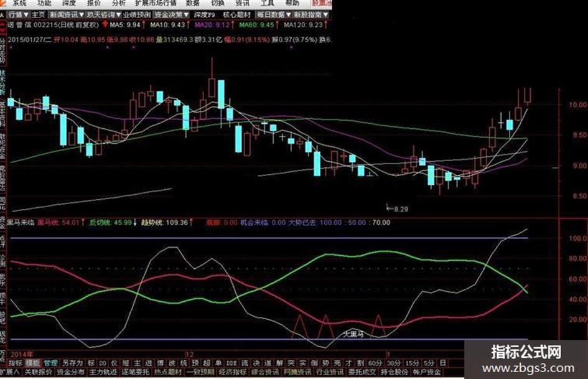588x379 pixels.
Task: Select the purple MA20: 9.12 value
Action: [212, 25]
